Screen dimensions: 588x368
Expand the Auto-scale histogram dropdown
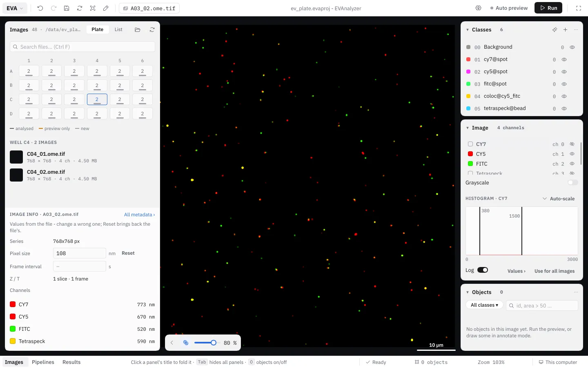coord(559,199)
